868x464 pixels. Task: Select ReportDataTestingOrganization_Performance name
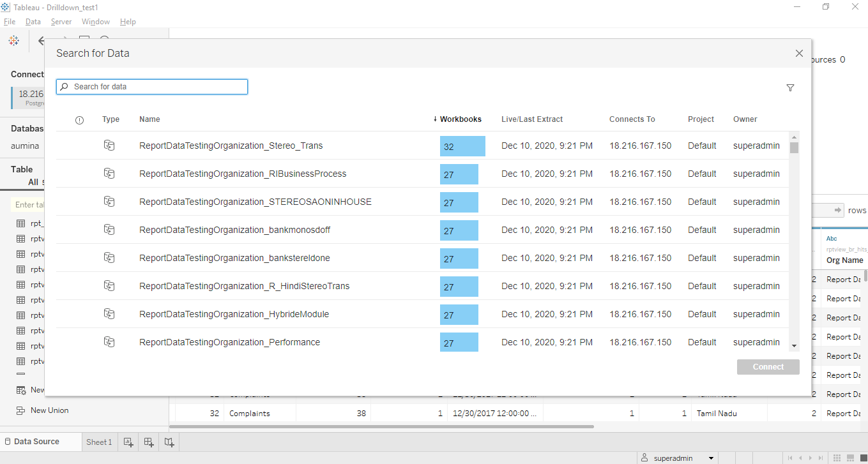(230, 342)
